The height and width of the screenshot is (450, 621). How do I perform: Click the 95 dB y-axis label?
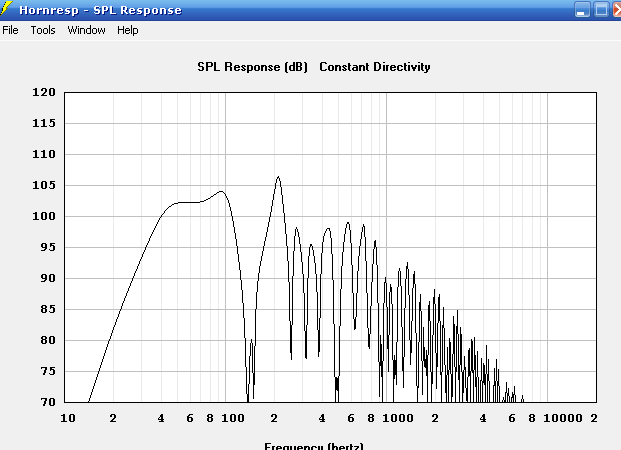coord(48,247)
